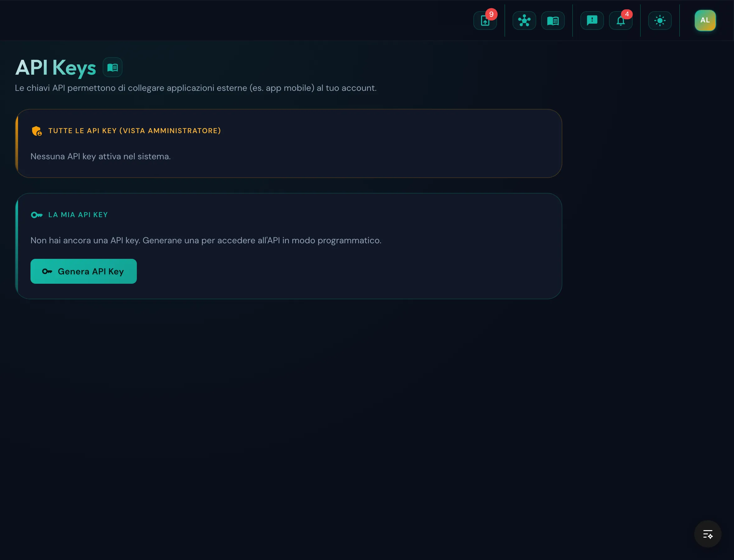
Task: Click the key icon beside La Mia API Key
Action: 37,215
